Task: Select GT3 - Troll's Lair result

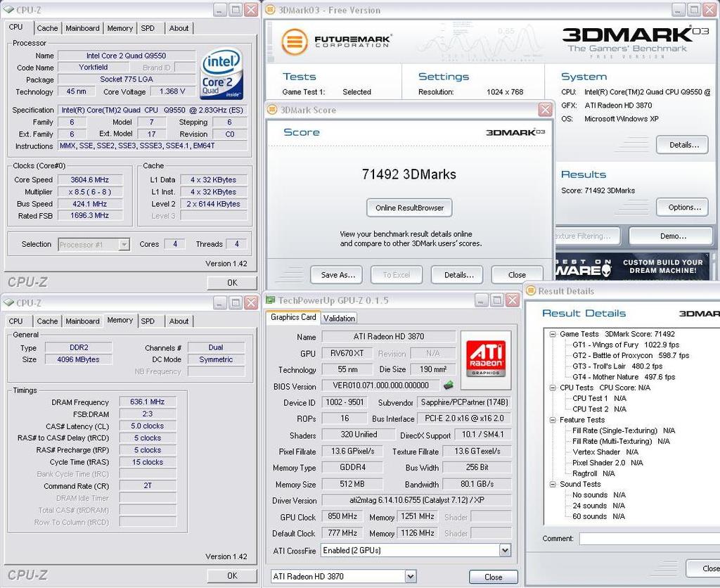Action: click(617, 366)
